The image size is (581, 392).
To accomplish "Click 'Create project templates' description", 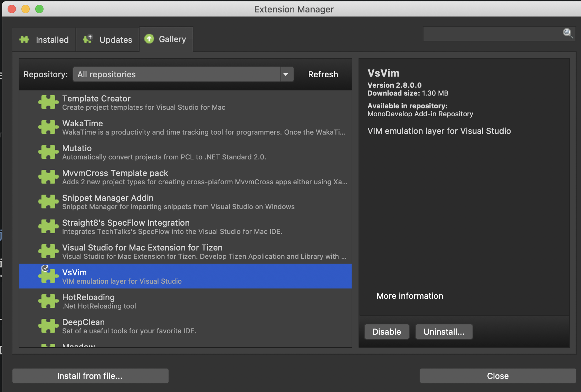I will [144, 107].
